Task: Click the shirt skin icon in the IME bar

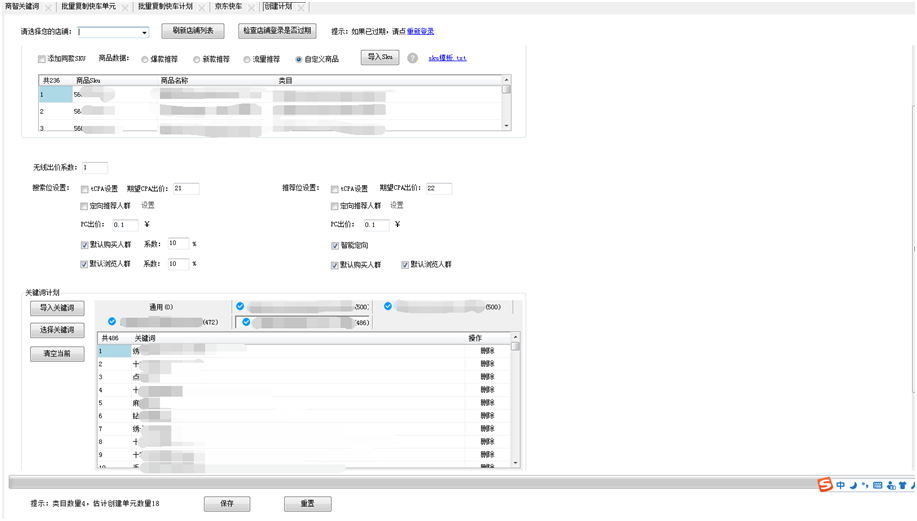Action: tap(903, 485)
